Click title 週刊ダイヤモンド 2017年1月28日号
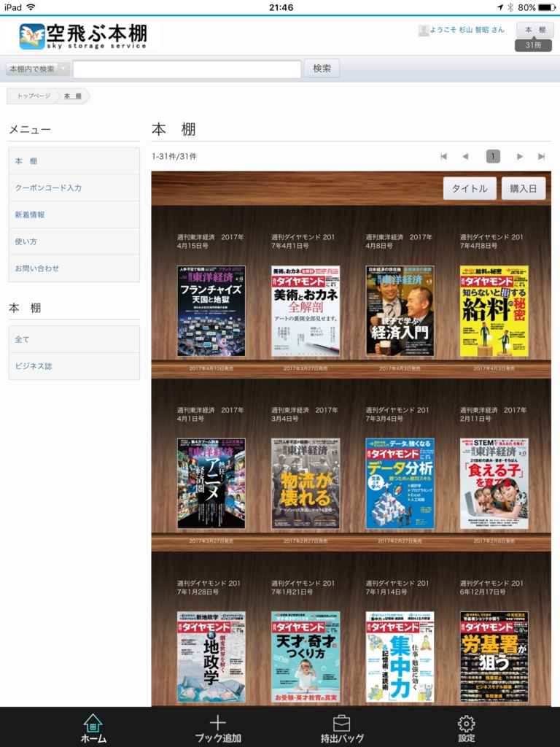This screenshot has height=747, width=560. point(209,587)
